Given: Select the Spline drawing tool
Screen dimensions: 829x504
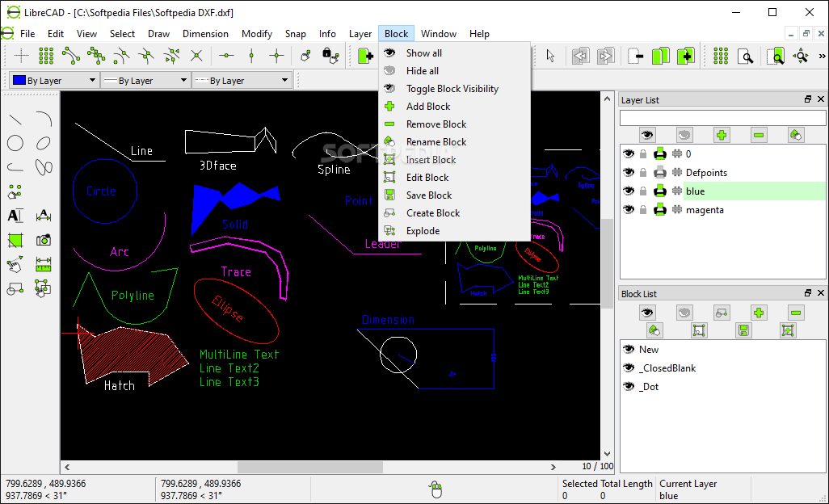Looking at the screenshot, I should tap(44, 167).
